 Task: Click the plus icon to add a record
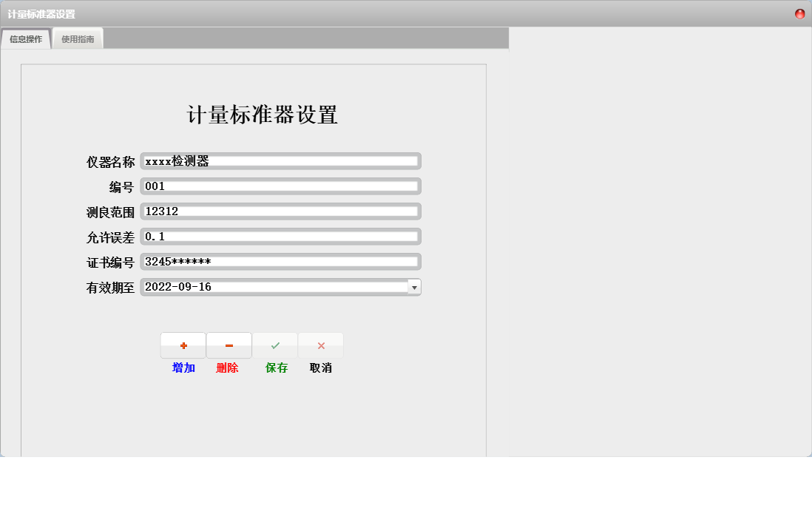[x=183, y=345]
